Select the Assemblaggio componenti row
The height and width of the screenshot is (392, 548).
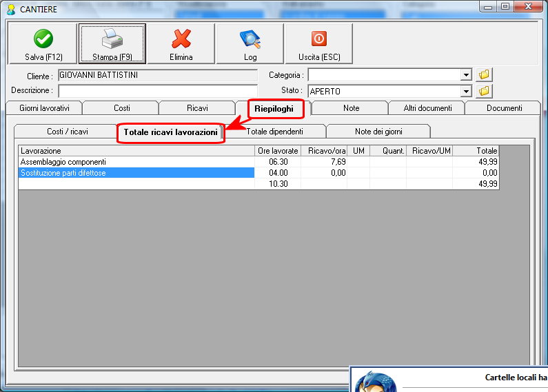[258, 162]
